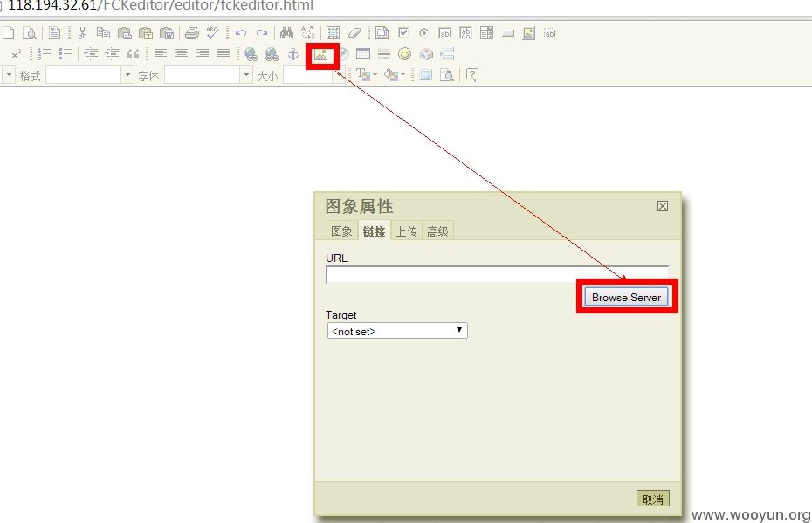Click the Browse Server button
Image resolution: width=812 pixels, height=523 pixels.
pyautogui.click(x=627, y=297)
